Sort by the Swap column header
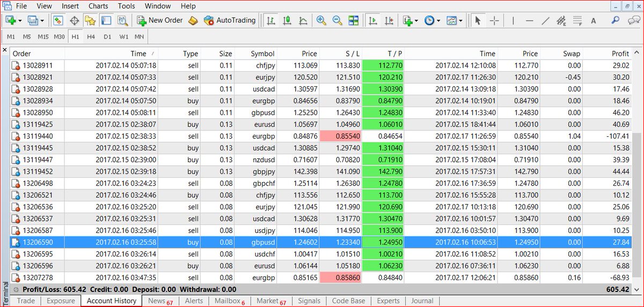 tap(561, 54)
